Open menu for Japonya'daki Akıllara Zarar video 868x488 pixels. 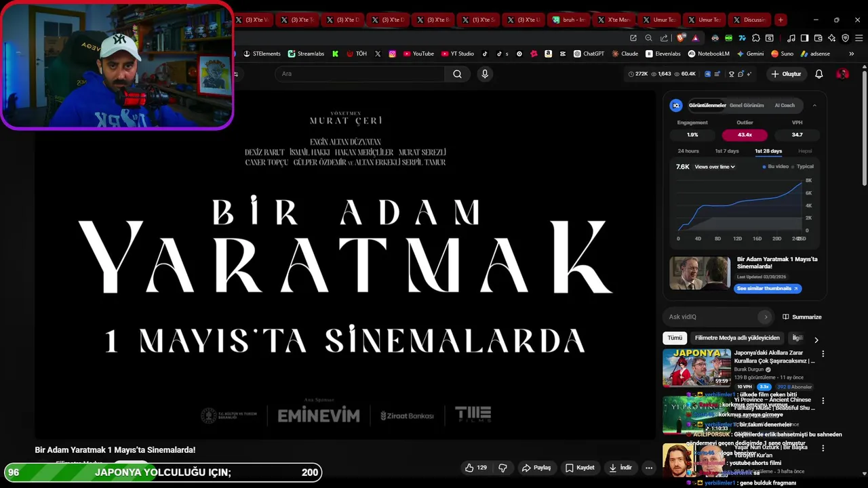coord(823,354)
